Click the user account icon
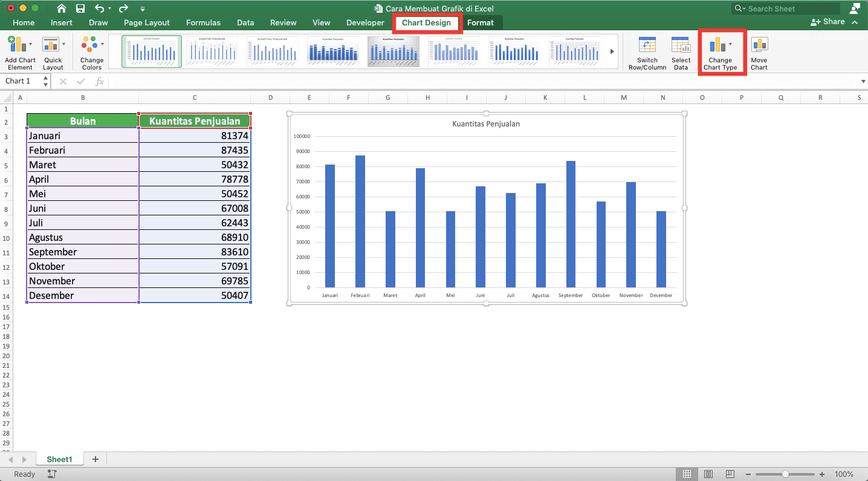The width and height of the screenshot is (868, 481). pyautogui.click(x=855, y=8)
